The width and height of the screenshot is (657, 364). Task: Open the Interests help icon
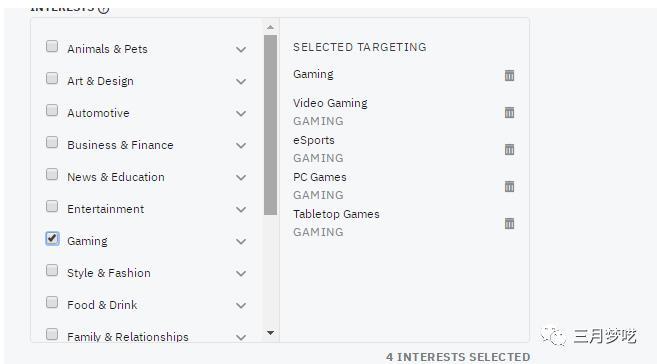pyautogui.click(x=103, y=8)
